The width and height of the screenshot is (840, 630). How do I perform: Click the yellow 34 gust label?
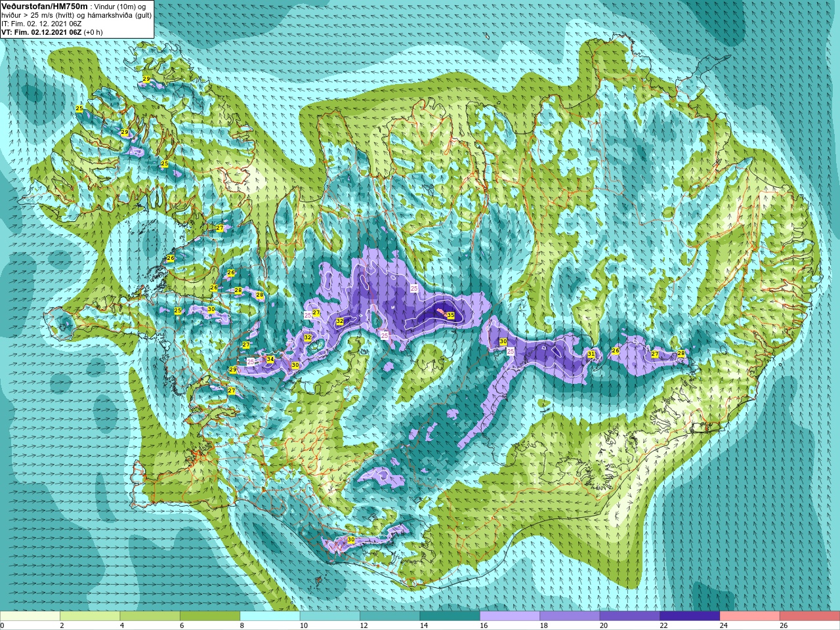coord(270,360)
